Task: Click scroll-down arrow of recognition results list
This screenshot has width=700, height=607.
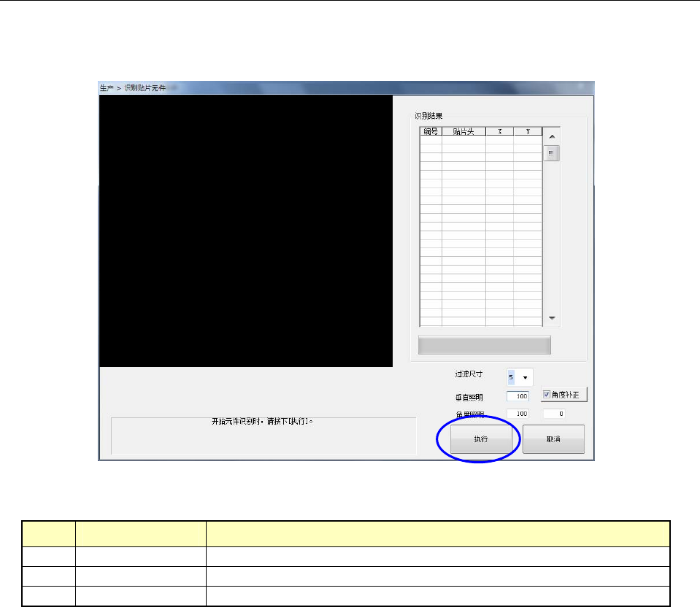Action: tap(552, 318)
